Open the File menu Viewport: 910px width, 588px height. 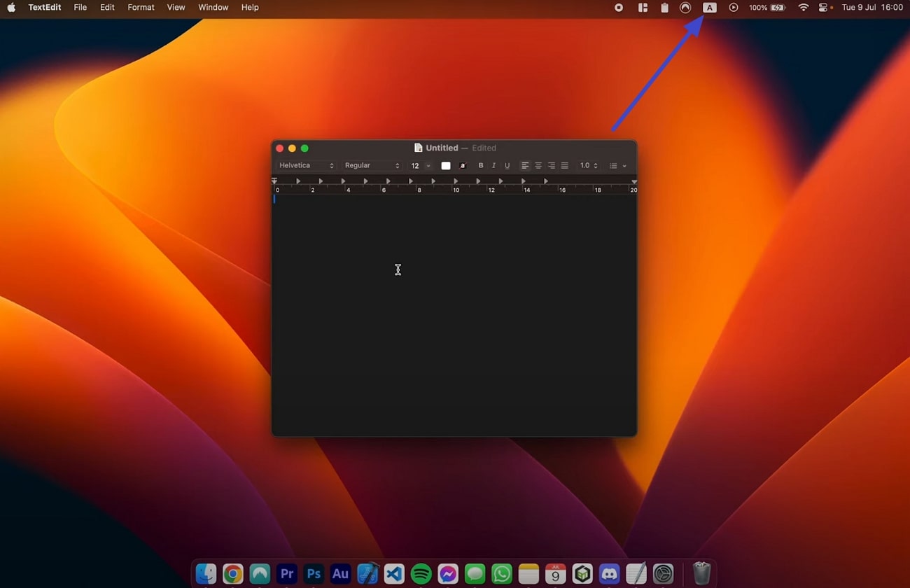click(80, 7)
